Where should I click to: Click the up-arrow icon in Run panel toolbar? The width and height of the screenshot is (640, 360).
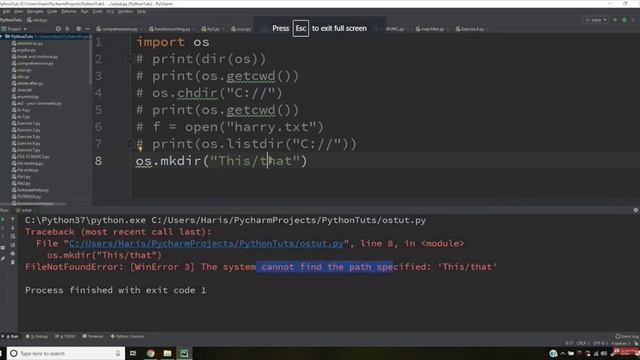(x=13, y=220)
